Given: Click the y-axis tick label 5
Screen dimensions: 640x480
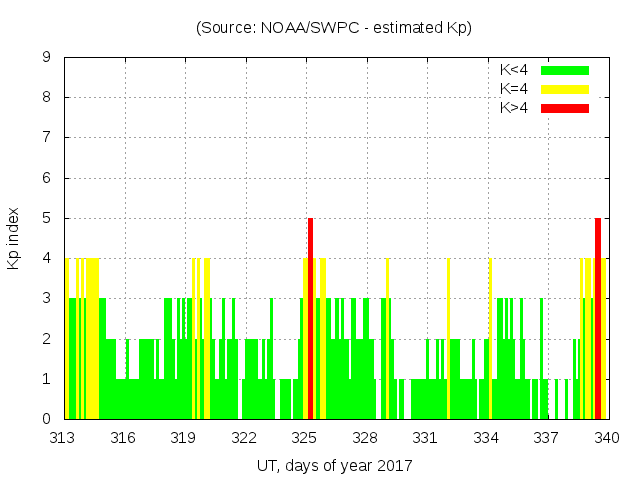Looking at the screenshot, I should 47,218.
